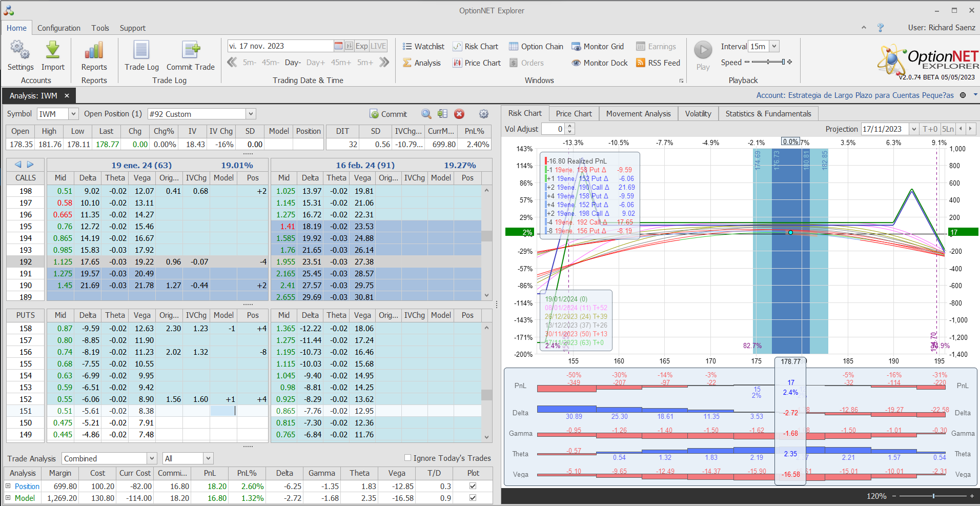Open the Risk Chart window

(476, 47)
